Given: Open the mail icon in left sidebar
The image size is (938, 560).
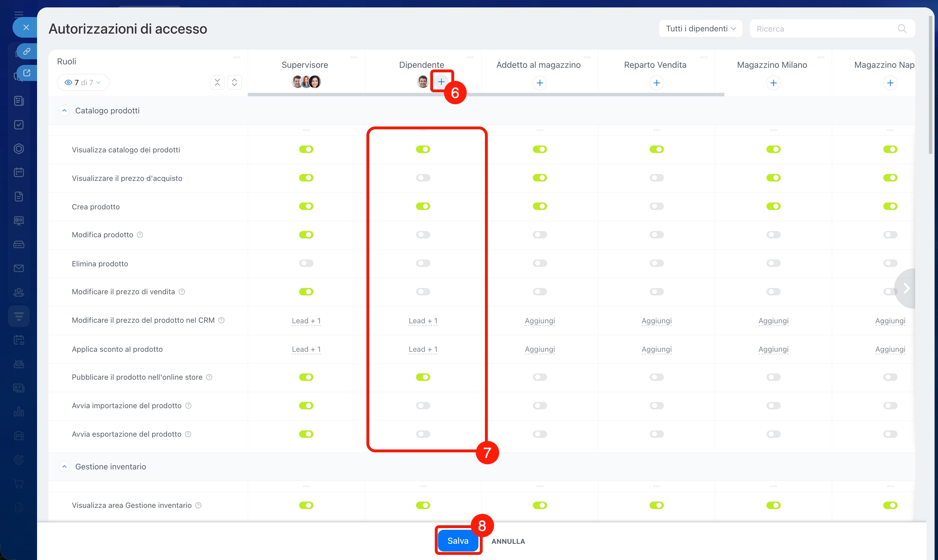Looking at the screenshot, I should (19, 268).
